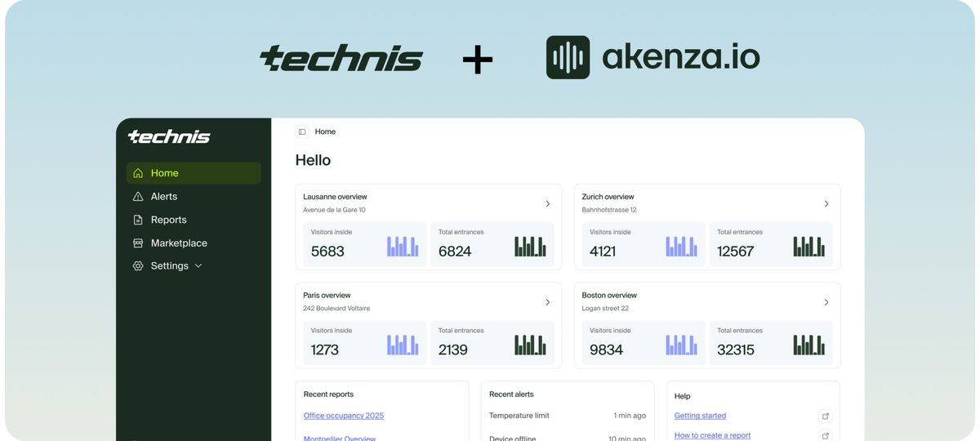980x441 pixels.
Task: Click 1 min ago timestamp
Action: (630, 416)
